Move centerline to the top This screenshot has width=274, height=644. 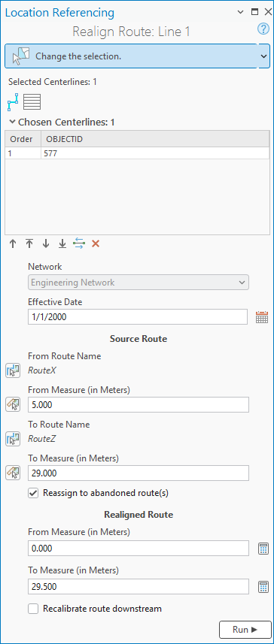pyautogui.click(x=29, y=244)
